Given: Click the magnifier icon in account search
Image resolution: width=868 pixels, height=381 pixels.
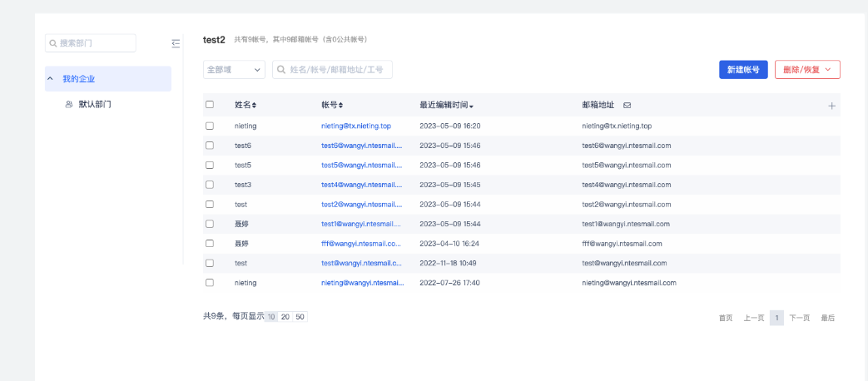Looking at the screenshot, I should [281, 70].
